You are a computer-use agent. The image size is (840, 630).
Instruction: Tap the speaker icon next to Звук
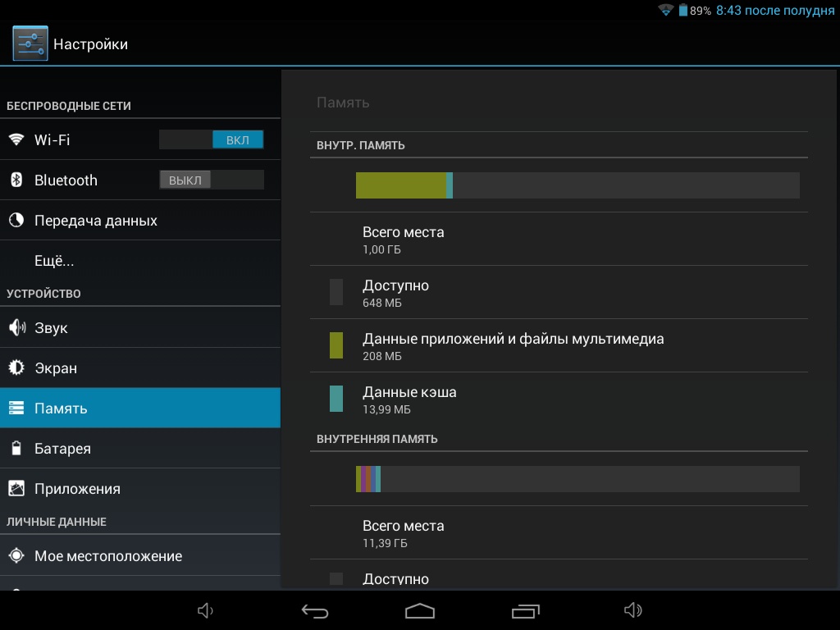(16, 327)
